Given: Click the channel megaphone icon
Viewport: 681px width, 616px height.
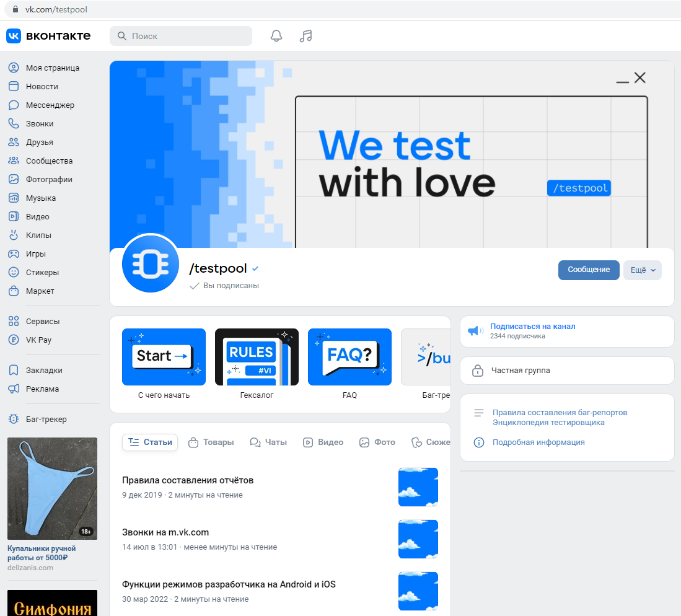Looking at the screenshot, I should pyautogui.click(x=475, y=331).
